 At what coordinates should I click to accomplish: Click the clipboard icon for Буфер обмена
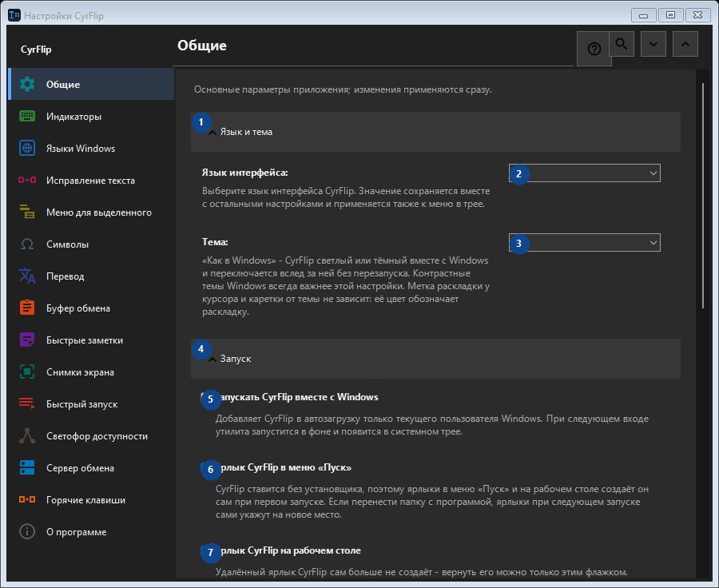tap(27, 308)
